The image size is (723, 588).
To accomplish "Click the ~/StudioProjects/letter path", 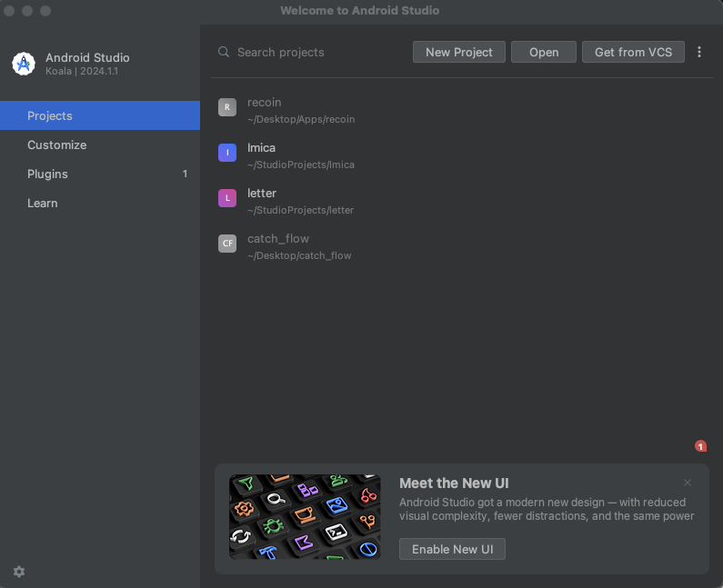I will pyautogui.click(x=301, y=210).
